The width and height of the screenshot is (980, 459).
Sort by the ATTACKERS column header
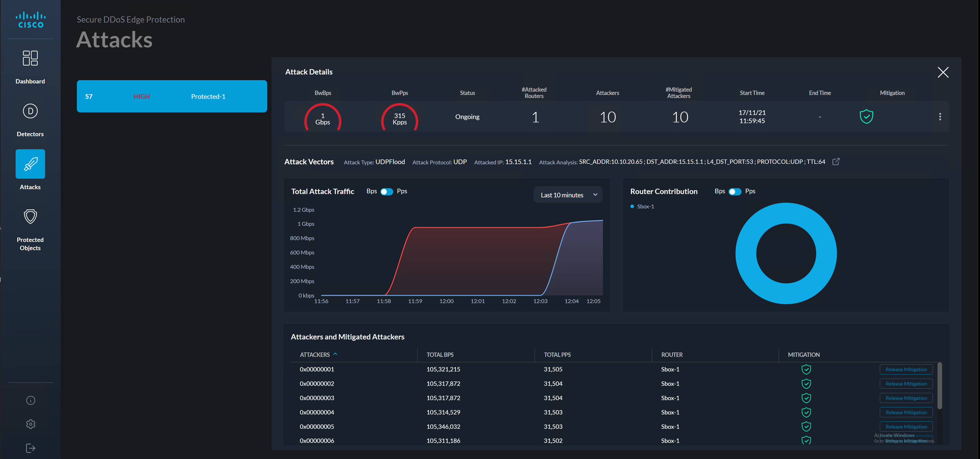315,354
